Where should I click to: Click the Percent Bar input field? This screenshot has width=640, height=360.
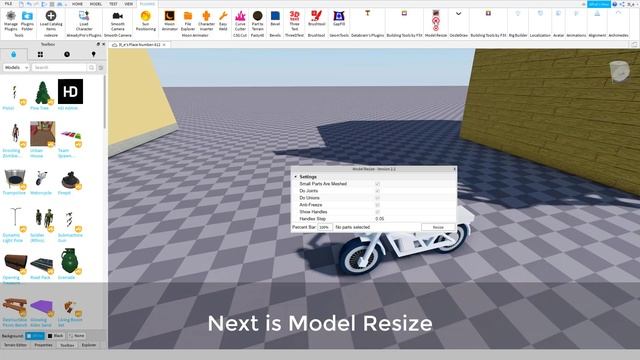325,227
